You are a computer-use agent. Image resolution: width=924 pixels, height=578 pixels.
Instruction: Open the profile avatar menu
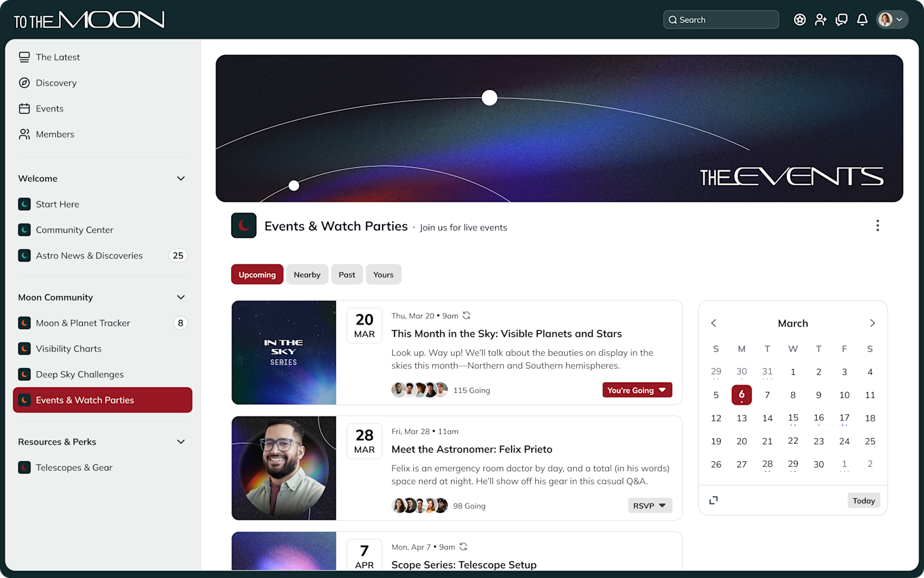pos(892,20)
